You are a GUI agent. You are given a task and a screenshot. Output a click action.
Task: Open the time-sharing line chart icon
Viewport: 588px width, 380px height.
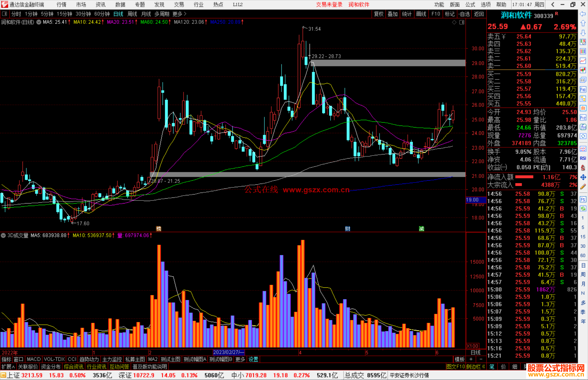[x=583, y=61]
